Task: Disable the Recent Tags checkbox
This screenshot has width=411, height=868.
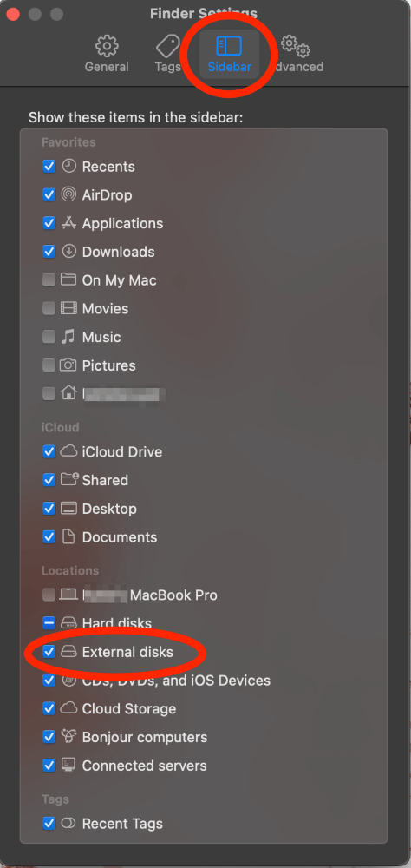Action: (x=49, y=823)
